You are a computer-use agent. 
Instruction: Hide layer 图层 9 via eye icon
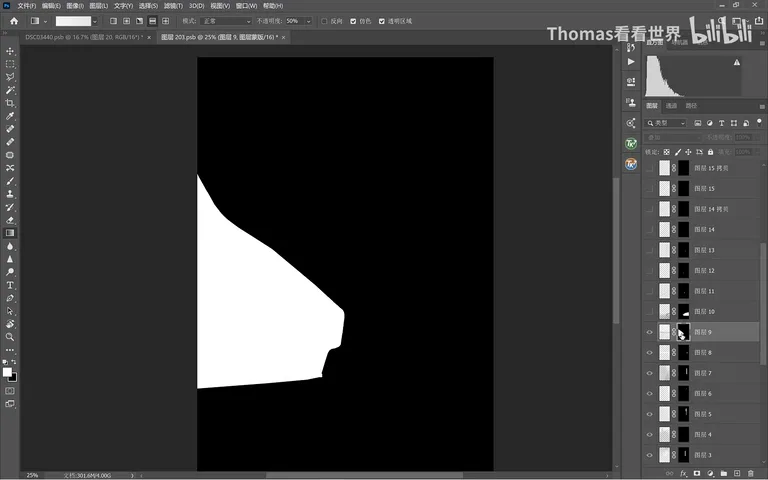[649, 332]
